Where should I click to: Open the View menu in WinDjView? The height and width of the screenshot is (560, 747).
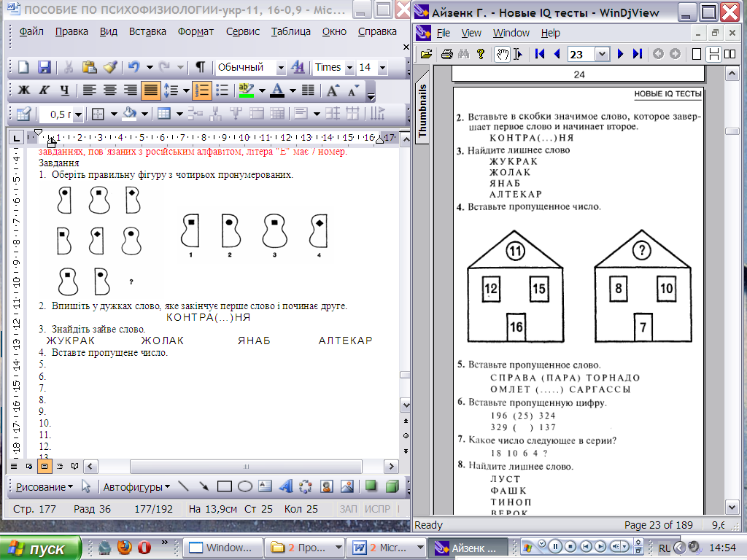471,33
